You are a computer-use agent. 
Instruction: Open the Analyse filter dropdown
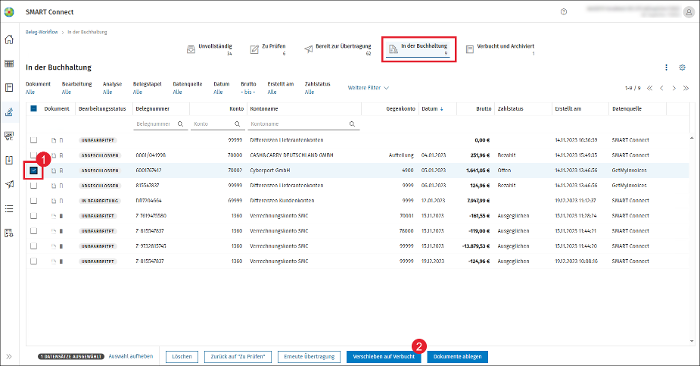(x=112, y=88)
